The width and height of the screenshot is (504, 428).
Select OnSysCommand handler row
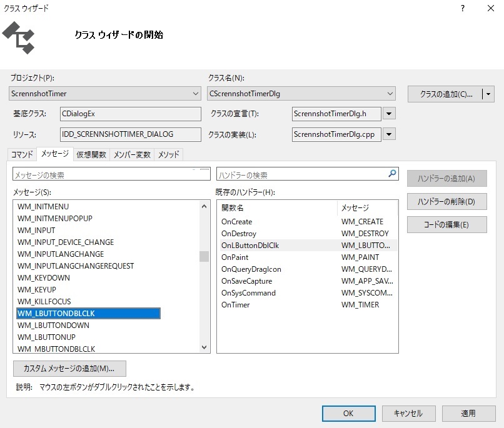[308, 293]
